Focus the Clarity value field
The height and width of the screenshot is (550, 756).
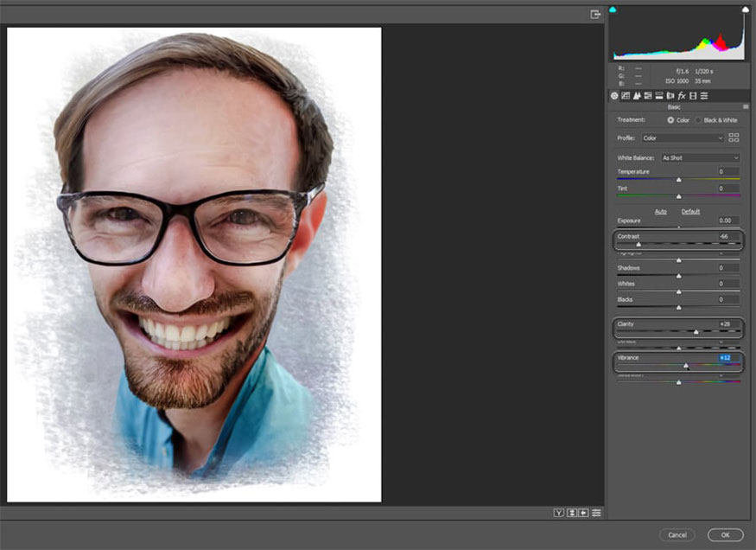click(728, 324)
